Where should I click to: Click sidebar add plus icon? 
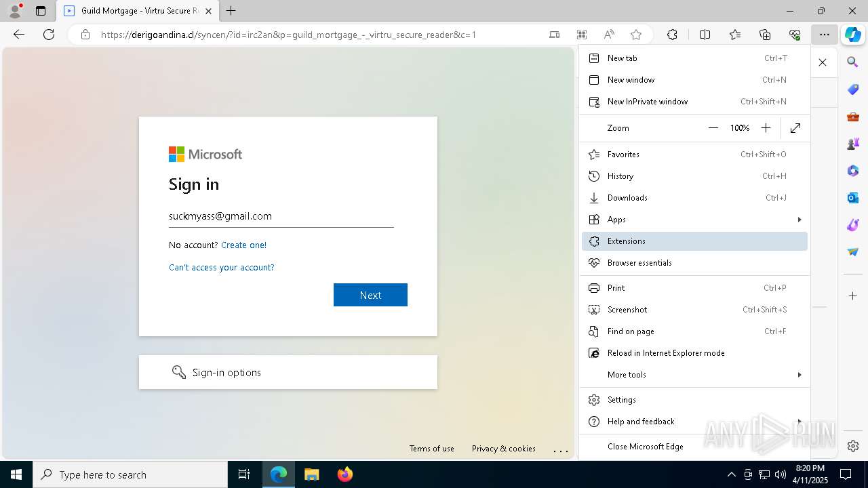coord(853,296)
